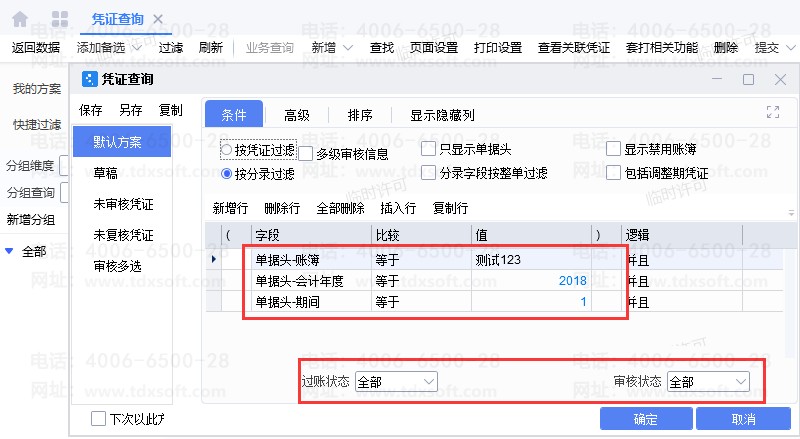Screen dimensions: 800x439
Task: Collapse the 全部 tree node arrow
Action: coord(9,250)
